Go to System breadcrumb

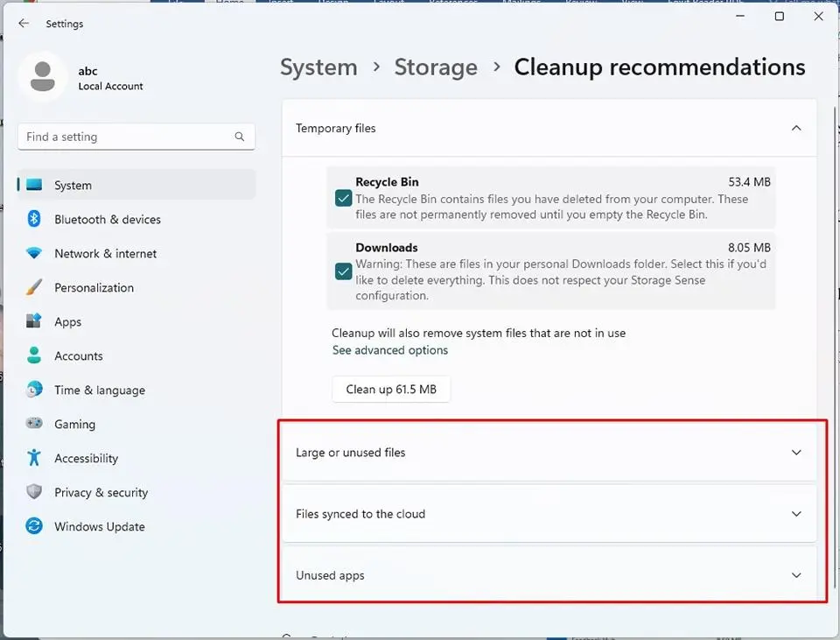318,67
